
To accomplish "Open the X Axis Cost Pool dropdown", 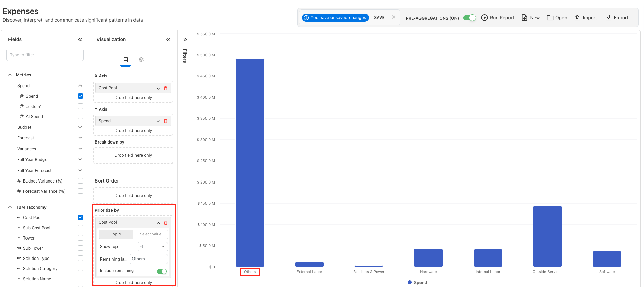I will click(158, 88).
